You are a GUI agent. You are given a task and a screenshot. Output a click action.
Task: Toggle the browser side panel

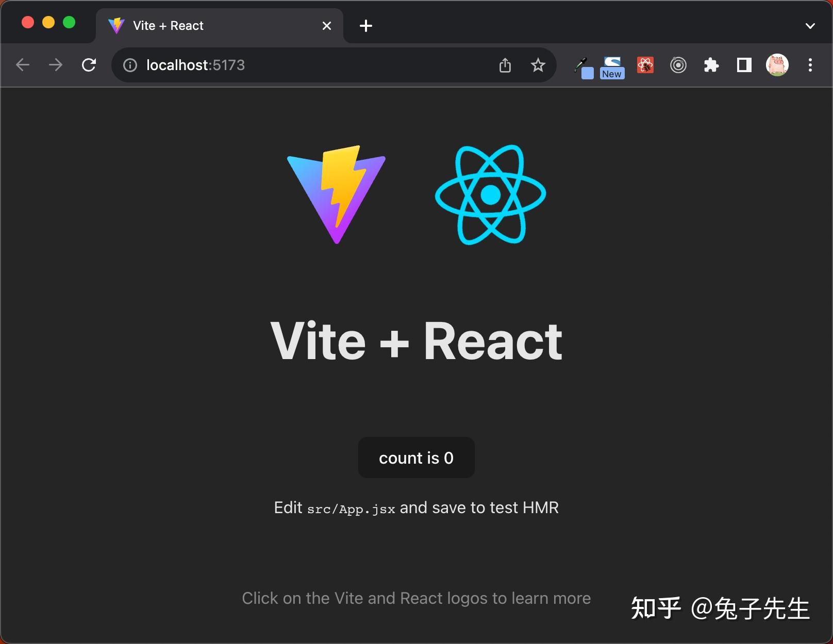(x=744, y=65)
